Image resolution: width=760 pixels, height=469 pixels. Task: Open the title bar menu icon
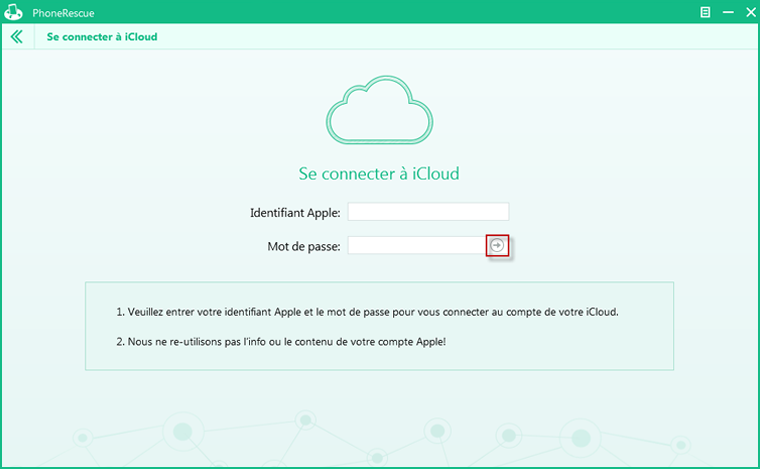[705, 13]
